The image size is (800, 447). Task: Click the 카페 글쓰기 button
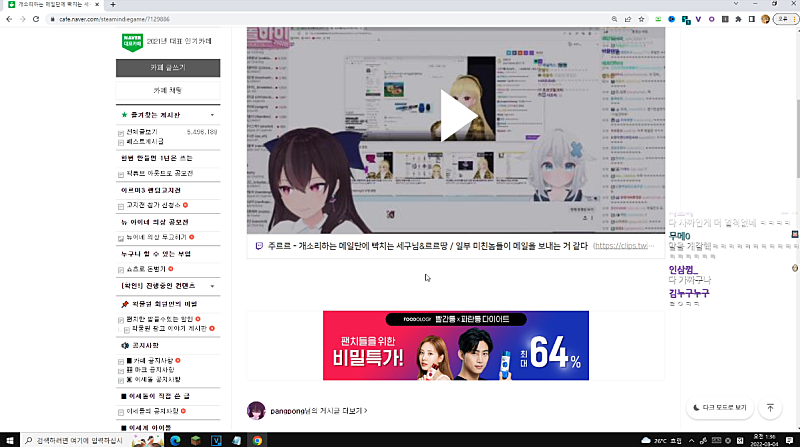point(168,68)
